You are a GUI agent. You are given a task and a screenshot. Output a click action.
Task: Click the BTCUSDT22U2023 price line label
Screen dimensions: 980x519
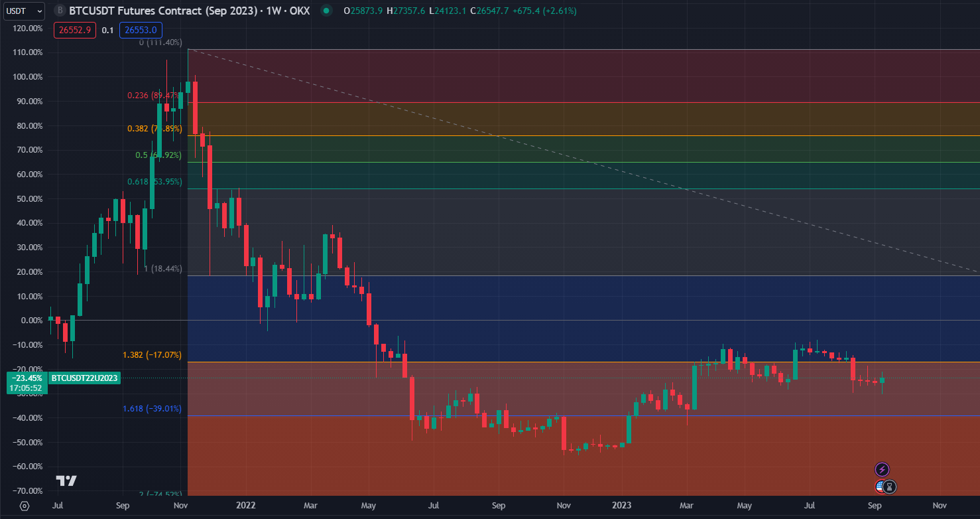coord(84,378)
